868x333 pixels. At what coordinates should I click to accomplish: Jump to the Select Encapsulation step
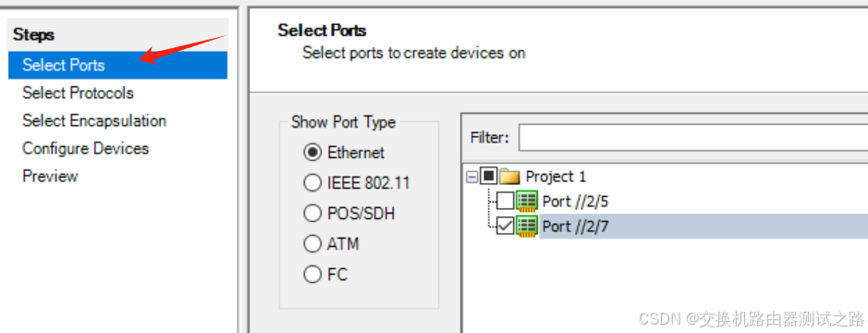pyautogui.click(x=94, y=120)
